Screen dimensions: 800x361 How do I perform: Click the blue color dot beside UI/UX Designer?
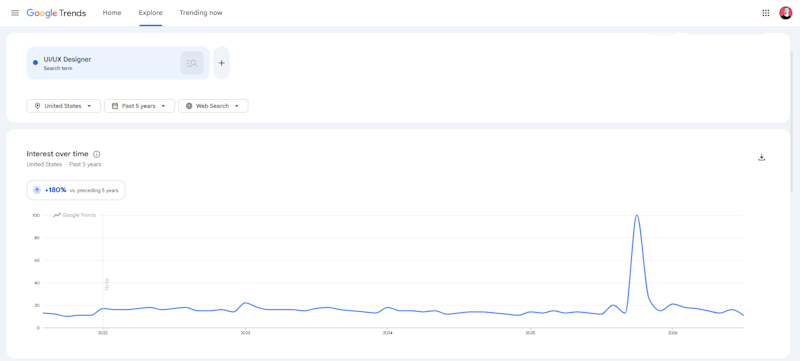tap(35, 63)
